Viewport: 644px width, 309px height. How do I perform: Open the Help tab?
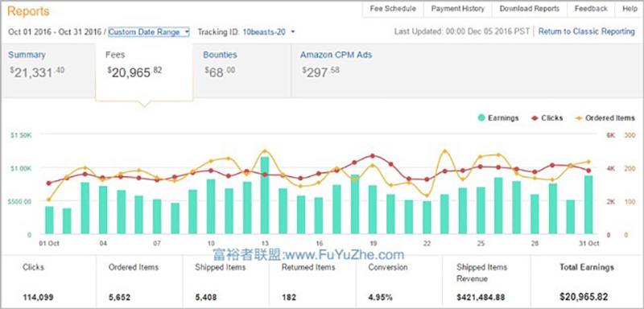point(630,9)
